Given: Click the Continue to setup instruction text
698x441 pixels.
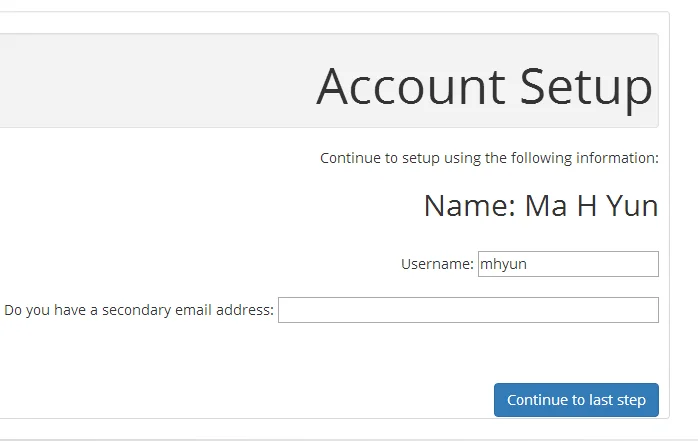Looking at the screenshot, I should (489, 158).
